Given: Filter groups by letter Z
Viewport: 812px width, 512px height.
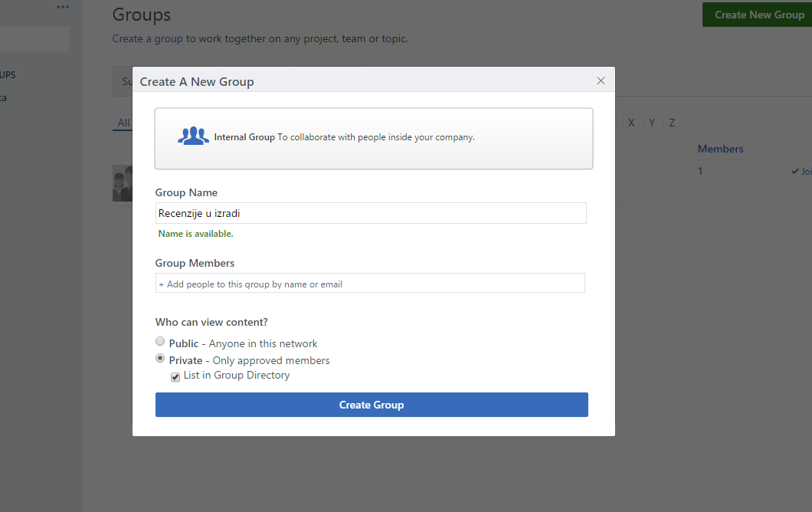Looking at the screenshot, I should [x=672, y=123].
